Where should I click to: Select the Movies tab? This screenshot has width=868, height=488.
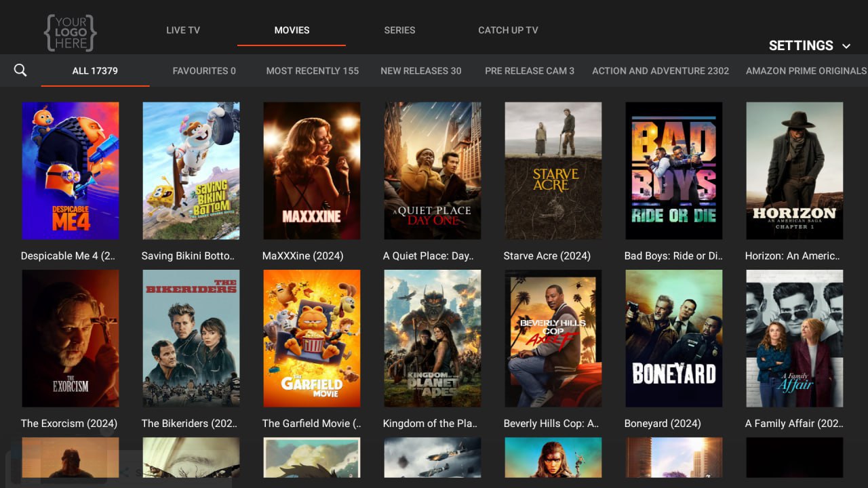pyautogui.click(x=292, y=30)
